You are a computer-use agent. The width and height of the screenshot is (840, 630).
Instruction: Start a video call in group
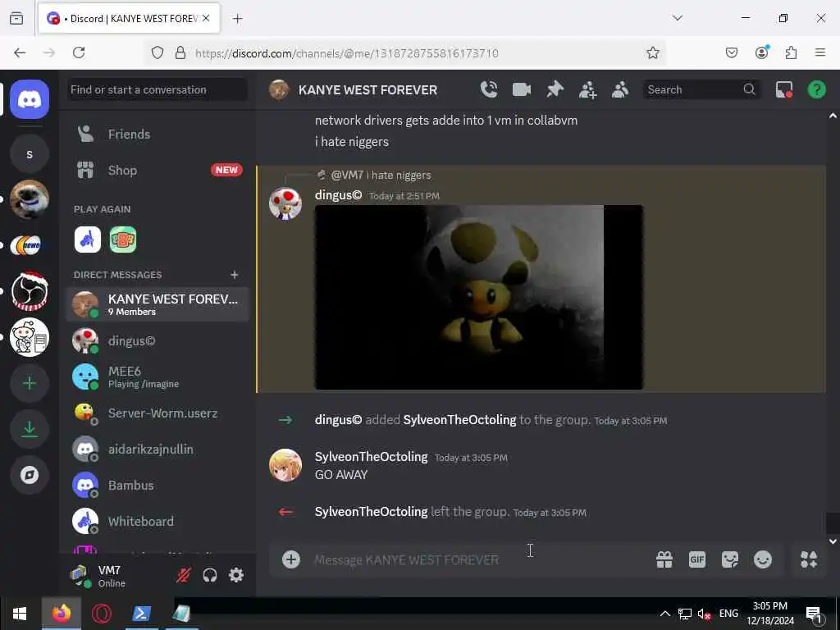coord(521,89)
